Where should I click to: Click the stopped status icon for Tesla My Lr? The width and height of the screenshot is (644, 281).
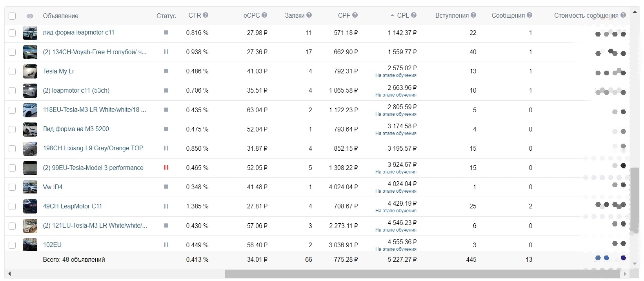[166, 71]
